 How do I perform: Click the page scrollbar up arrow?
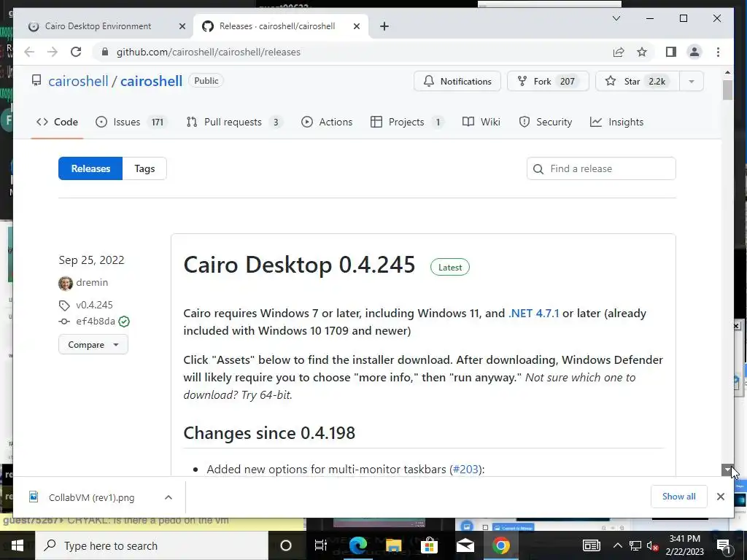click(x=727, y=72)
